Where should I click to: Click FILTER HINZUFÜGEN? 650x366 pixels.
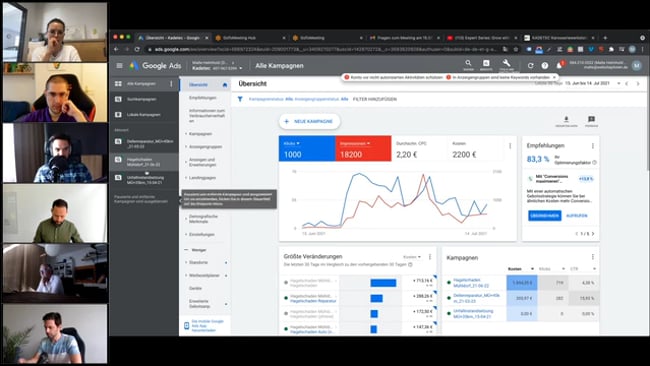click(375, 99)
